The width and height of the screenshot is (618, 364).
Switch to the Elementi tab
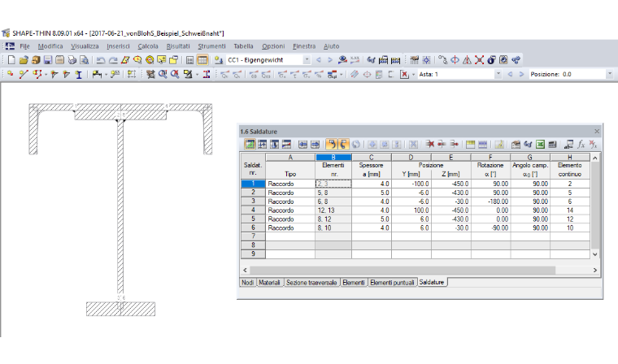pyautogui.click(x=354, y=283)
